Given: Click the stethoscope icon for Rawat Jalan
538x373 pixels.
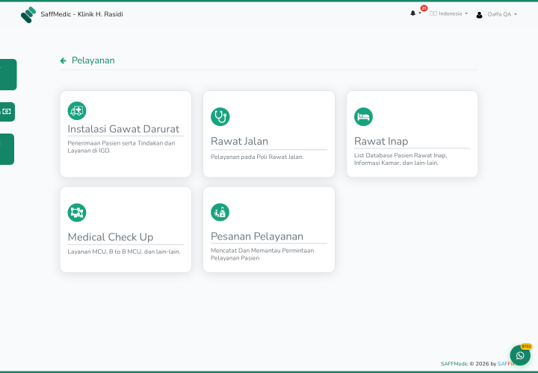Looking at the screenshot, I should 220,117.
